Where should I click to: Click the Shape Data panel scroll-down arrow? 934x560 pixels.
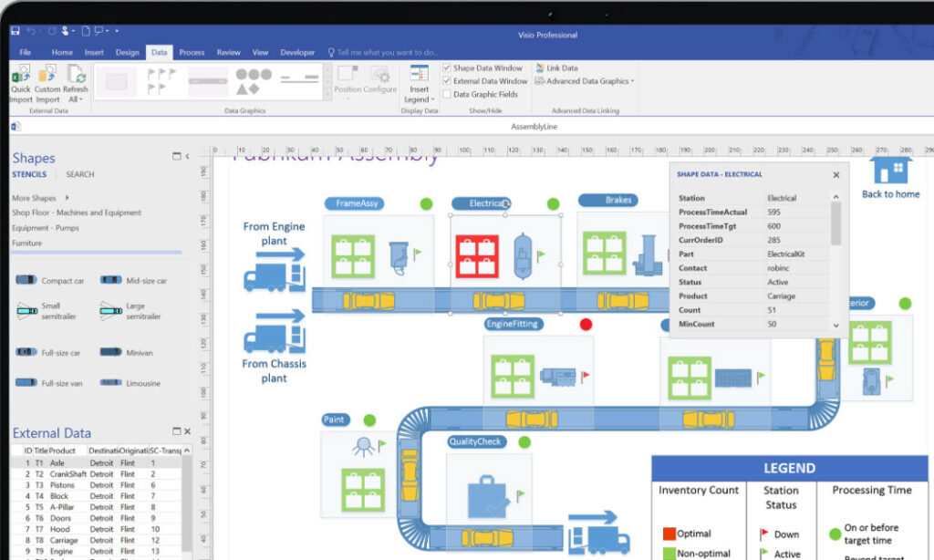[835, 326]
